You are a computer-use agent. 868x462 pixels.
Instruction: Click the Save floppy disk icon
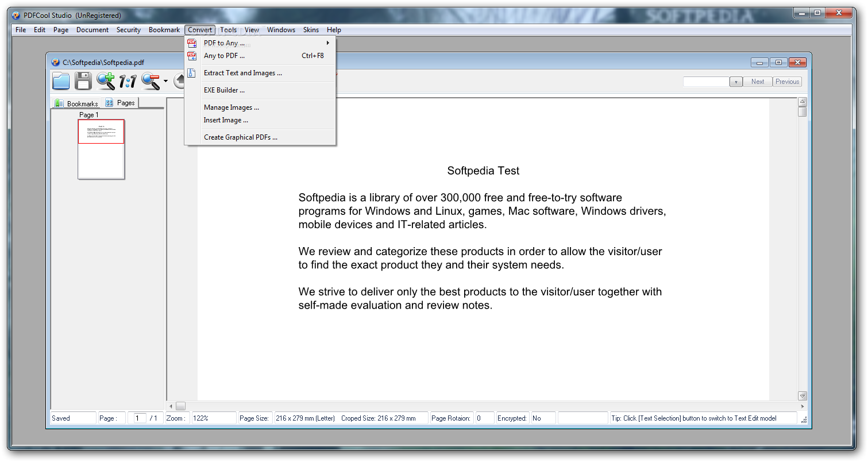point(83,81)
